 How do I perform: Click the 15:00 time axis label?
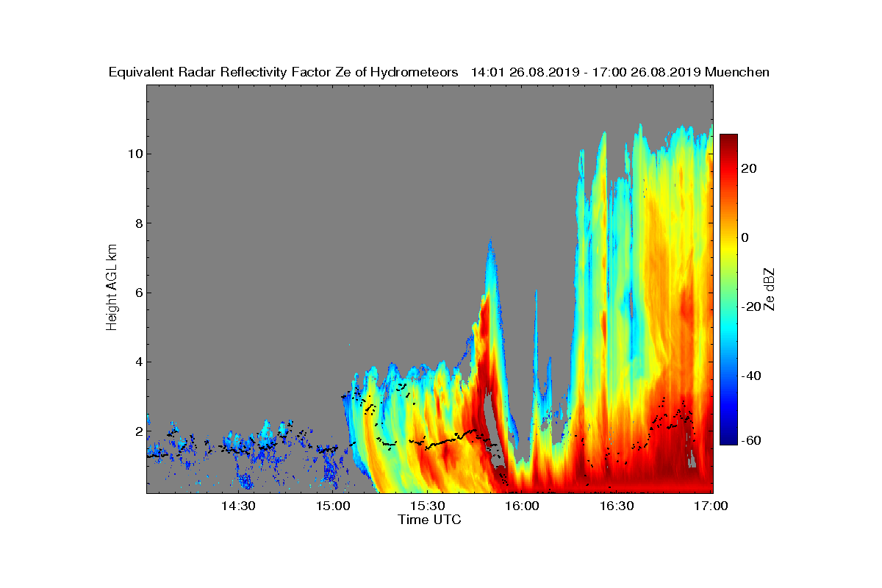(x=334, y=506)
